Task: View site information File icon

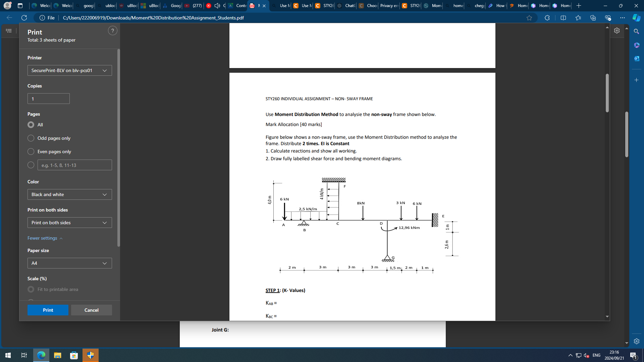Action: [47, 18]
